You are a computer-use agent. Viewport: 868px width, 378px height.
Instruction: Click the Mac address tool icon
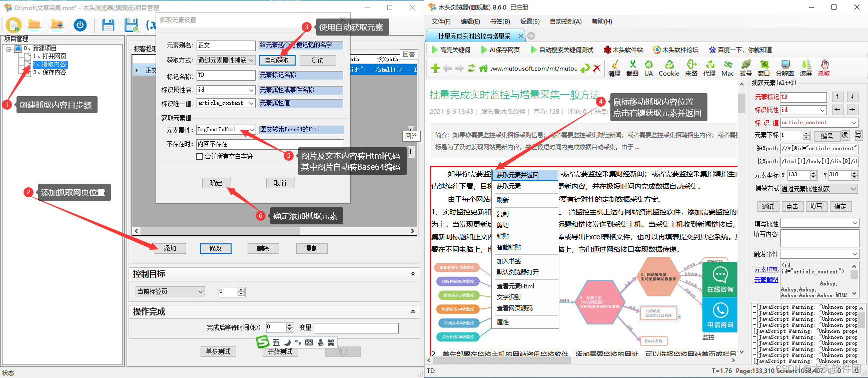click(x=728, y=68)
